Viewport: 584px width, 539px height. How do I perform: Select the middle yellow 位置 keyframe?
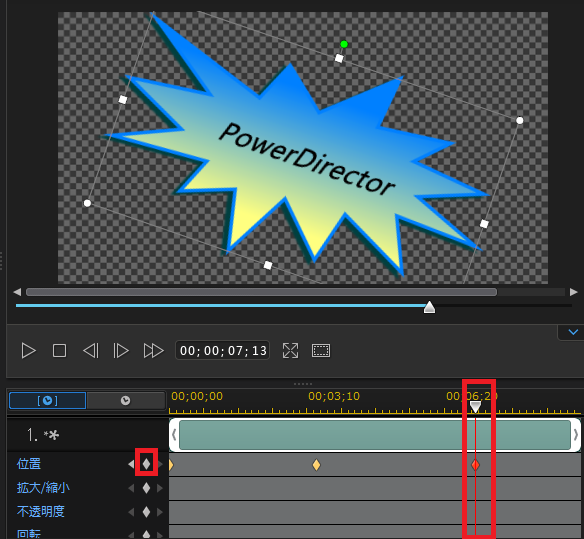coord(316,465)
